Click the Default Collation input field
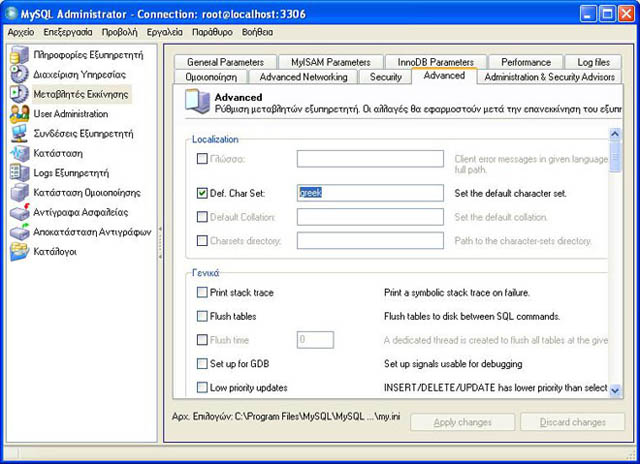The height and width of the screenshot is (464, 640). (370, 217)
